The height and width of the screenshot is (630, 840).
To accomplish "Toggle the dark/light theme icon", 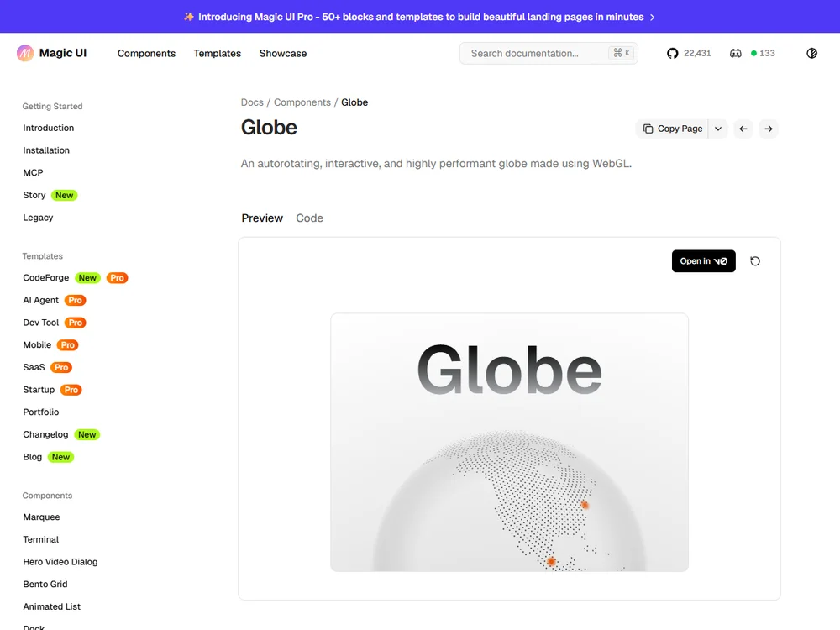I will point(811,53).
